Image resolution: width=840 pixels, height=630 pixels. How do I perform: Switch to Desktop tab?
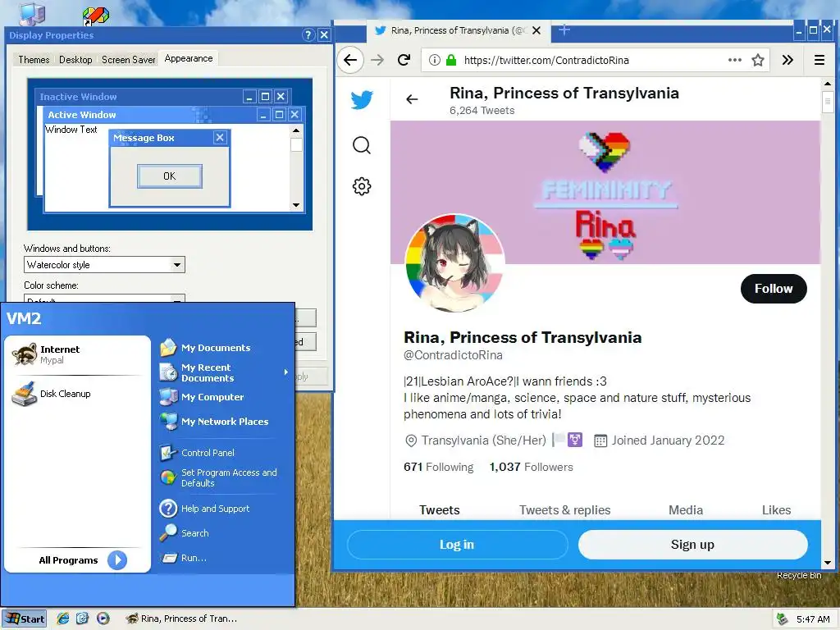(x=75, y=59)
